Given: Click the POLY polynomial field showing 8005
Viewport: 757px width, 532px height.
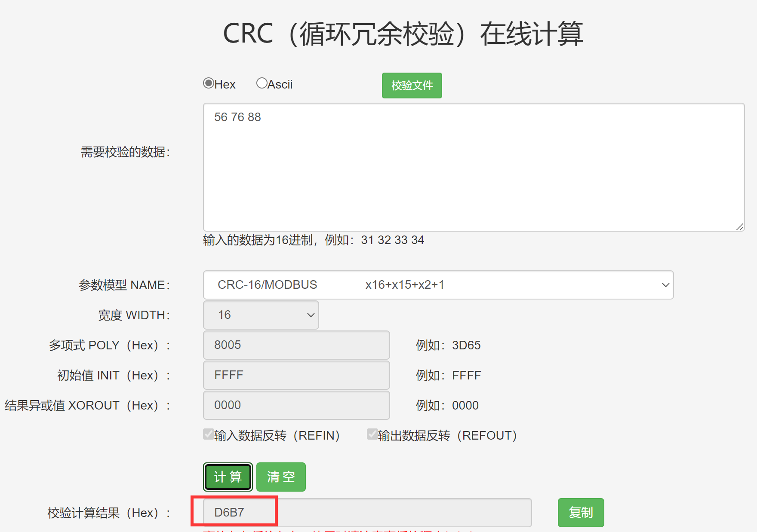Looking at the screenshot, I should pyautogui.click(x=296, y=345).
